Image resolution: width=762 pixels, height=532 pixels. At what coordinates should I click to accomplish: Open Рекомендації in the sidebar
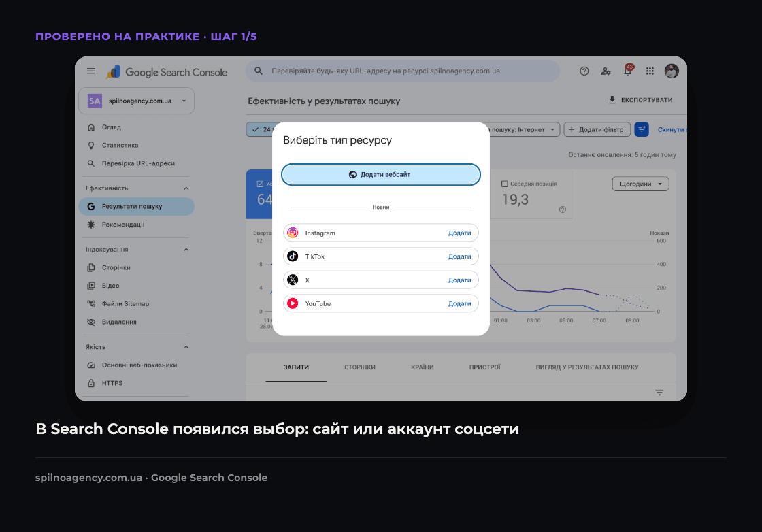tap(136, 225)
